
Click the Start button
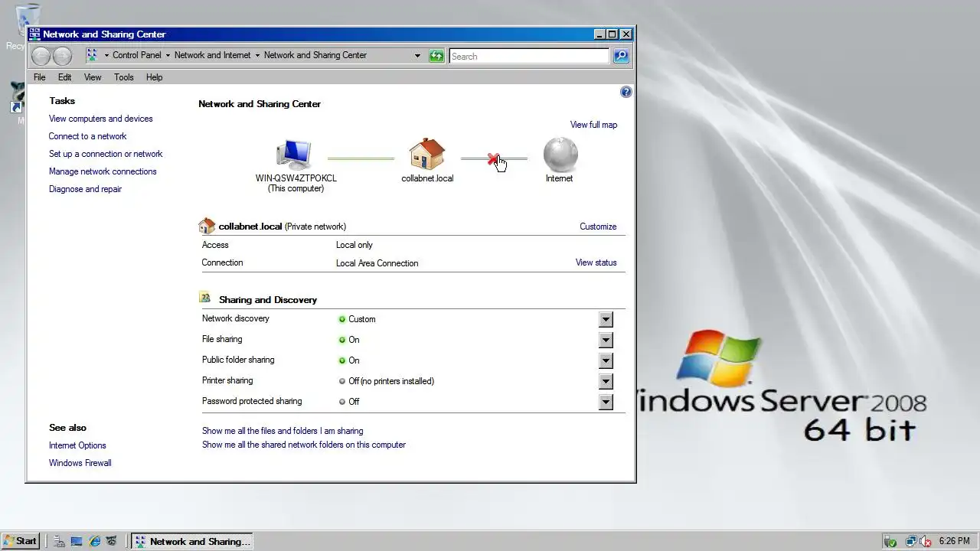pos(21,541)
